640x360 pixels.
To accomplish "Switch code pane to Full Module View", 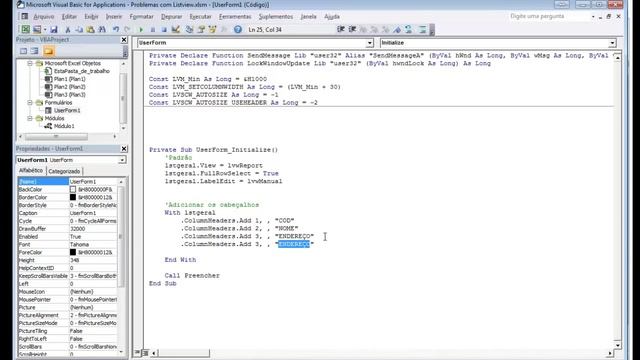I will (x=145, y=353).
